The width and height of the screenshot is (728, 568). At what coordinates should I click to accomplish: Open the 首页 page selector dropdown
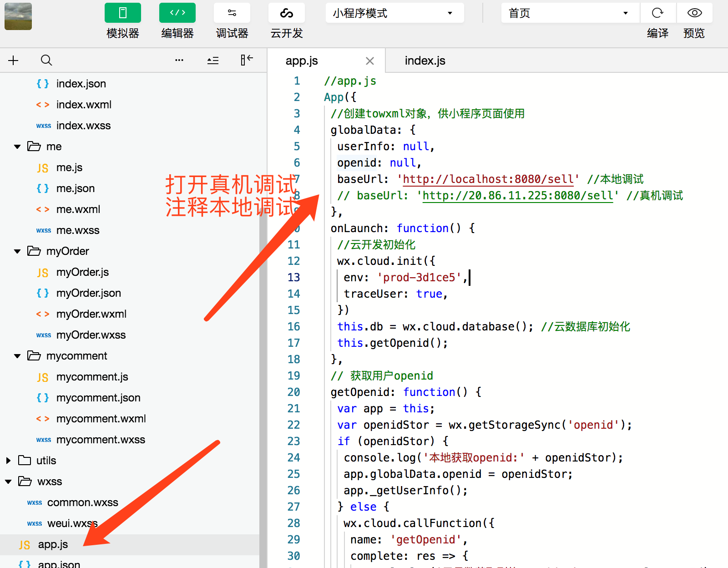point(570,13)
